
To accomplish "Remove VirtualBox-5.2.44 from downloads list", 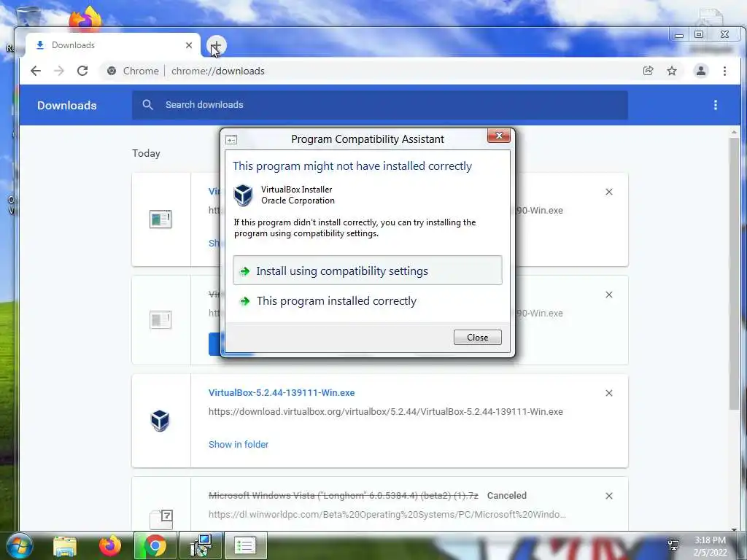I will (609, 393).
